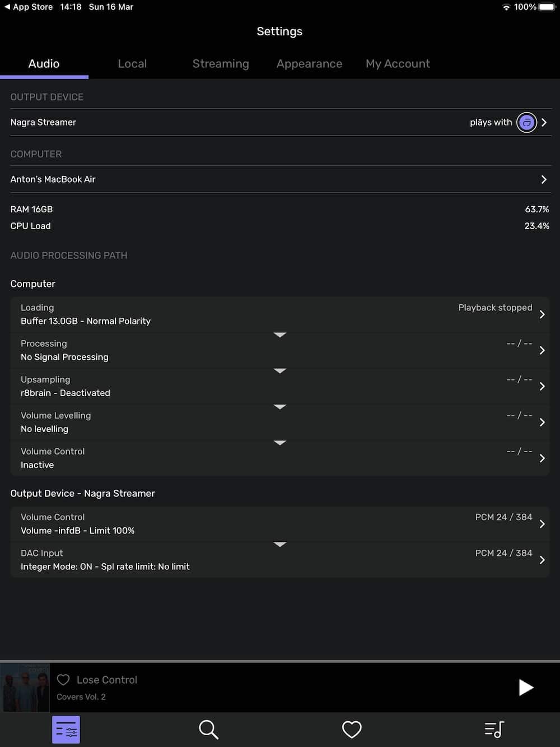This screenshot has width=560, height=747.
Task: Expand Anton's MacBook Air computer row
Action: [280, 179]
